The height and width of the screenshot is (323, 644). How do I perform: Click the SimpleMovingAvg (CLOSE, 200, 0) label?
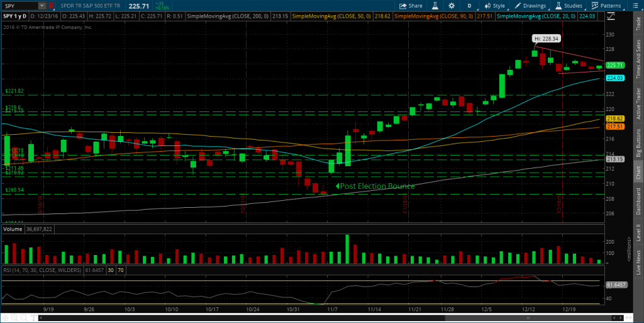click(228, 16)
